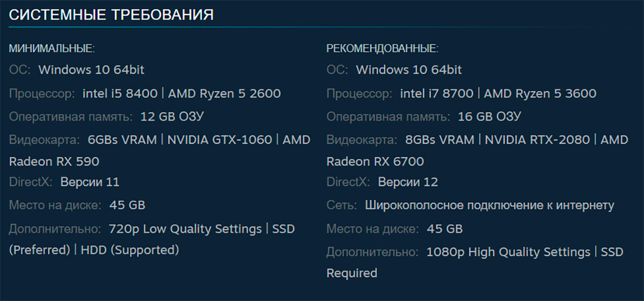The height and width of the screenshot is (301, 644).
Task: Click the HDD (Supported) note
Action: 130,250
